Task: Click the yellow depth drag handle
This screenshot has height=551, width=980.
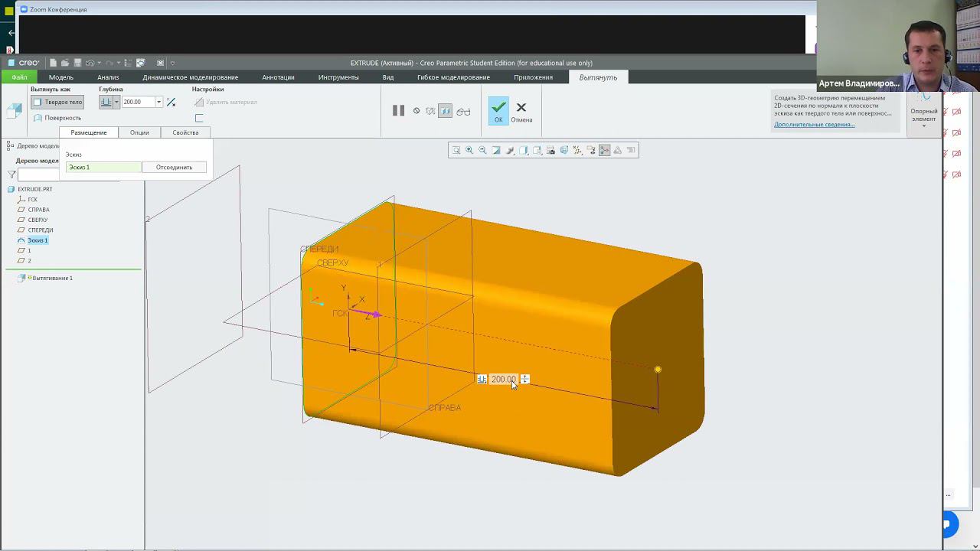Action: tap(658, 370)
